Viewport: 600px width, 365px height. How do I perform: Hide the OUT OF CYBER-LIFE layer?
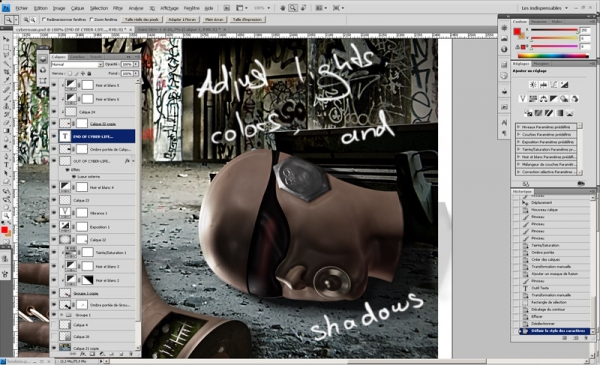[x=54, y=161]
